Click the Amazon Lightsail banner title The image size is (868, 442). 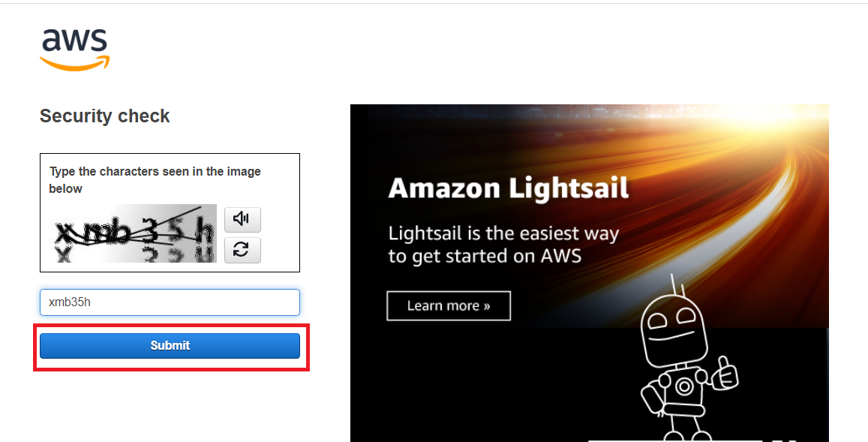click(508, 188)
